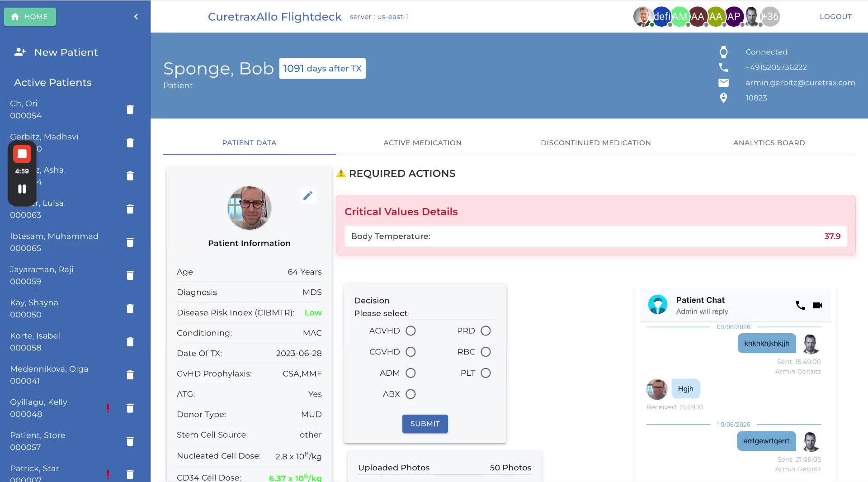This screenshot has height=482, width=868.
Task: Open patient Medennikova, Olga record
Action: pyautogui.click(x=49, y=375)
